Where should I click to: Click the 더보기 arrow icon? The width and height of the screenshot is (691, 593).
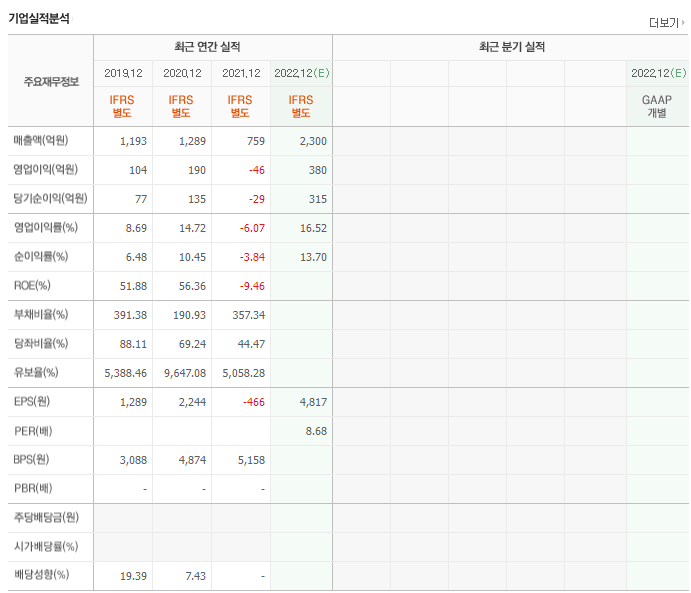[683, 22]
